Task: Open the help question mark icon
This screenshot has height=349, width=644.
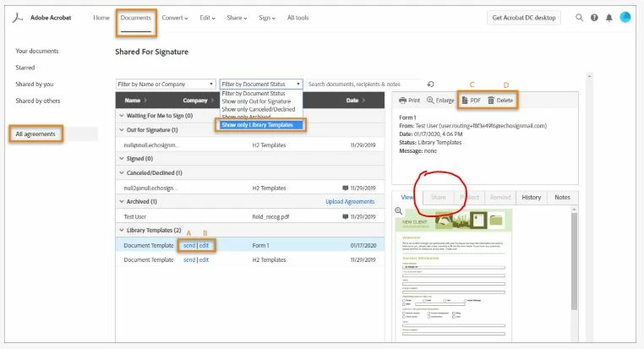Action: pyautogui.click(x=594, y=18)
